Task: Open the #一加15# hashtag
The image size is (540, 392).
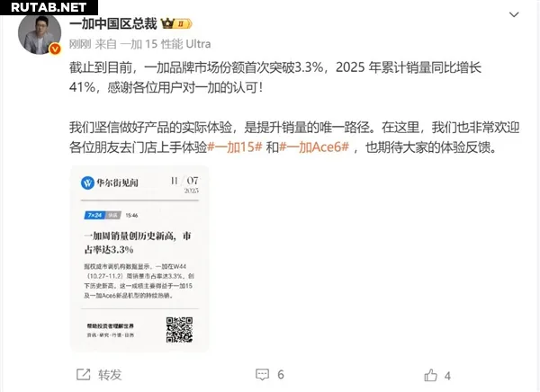Action: tap(235, 147)
